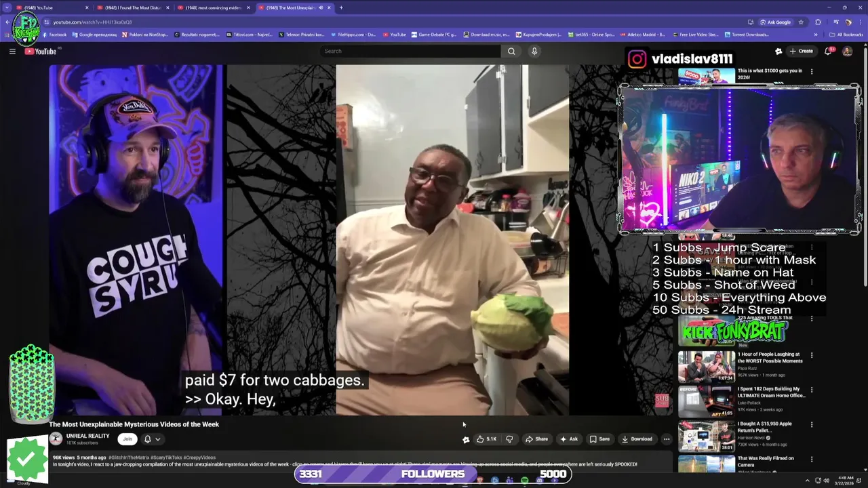
Task: Open options for "This is what $1000 gets you" video
Action: (812, 71)
